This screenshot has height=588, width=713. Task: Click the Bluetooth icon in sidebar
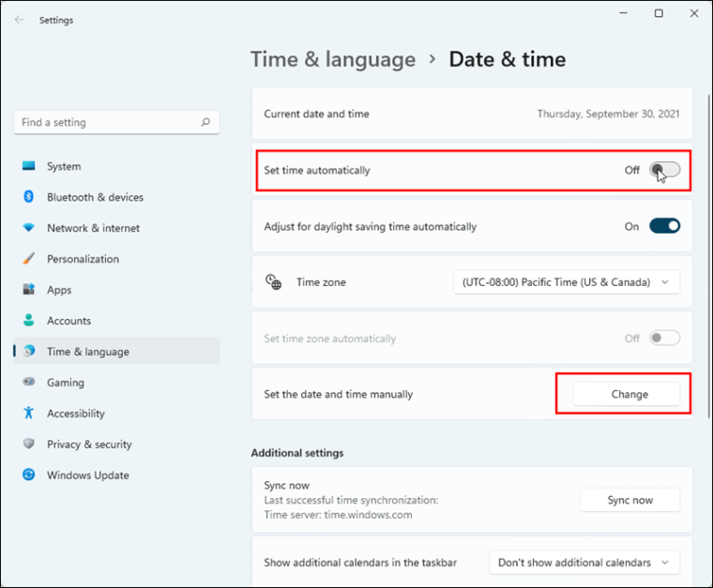[x=29, y=197]
